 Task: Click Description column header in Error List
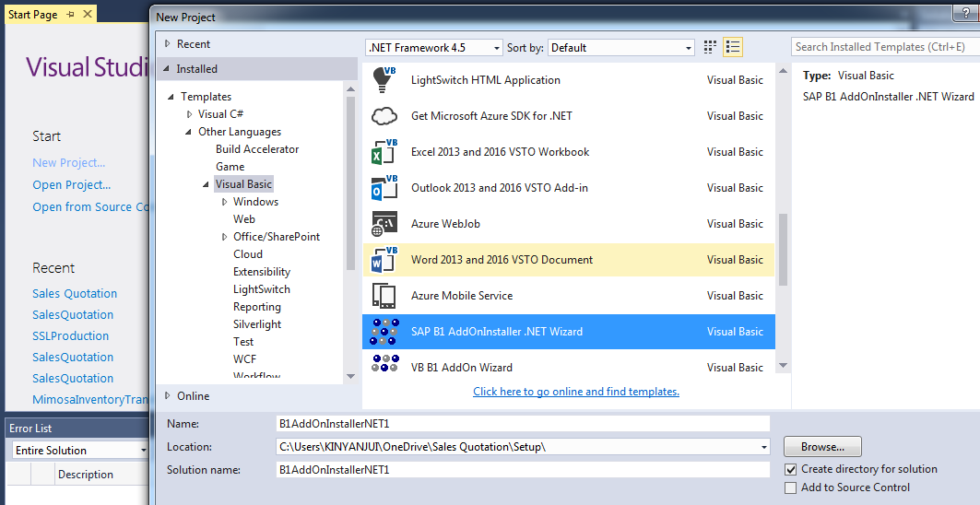click(86, 475)
